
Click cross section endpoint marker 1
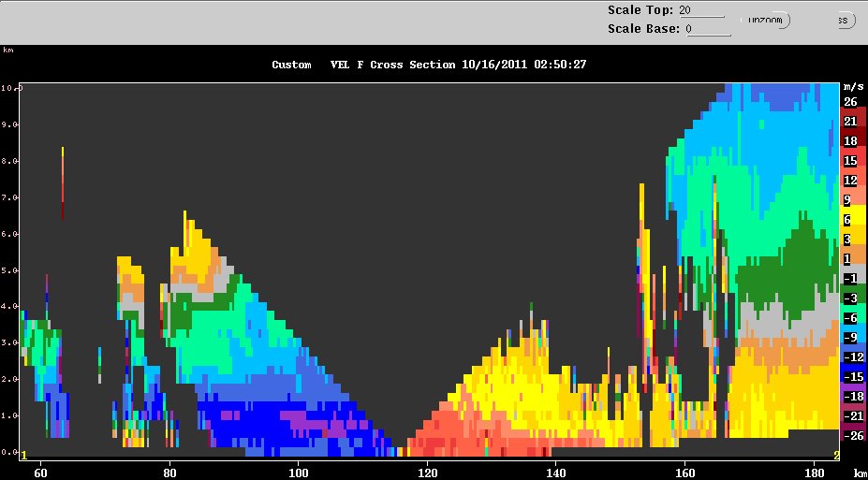click(x=23, y=455)
